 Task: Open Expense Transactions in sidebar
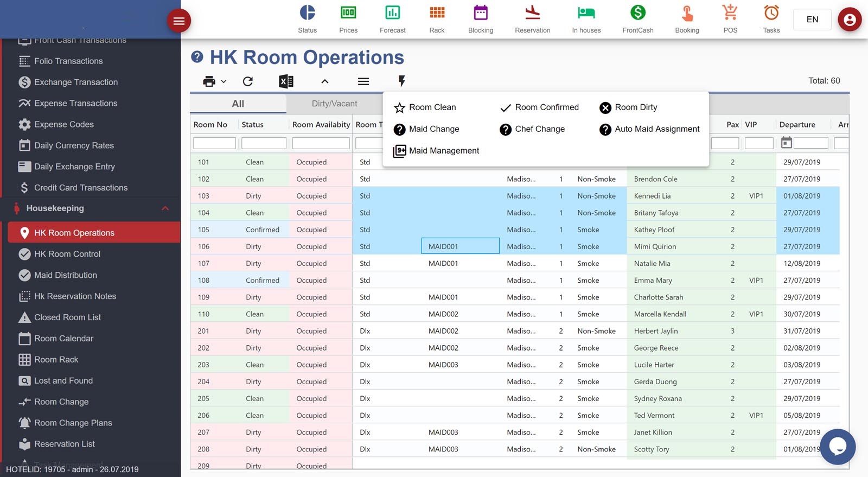(75, 104)
